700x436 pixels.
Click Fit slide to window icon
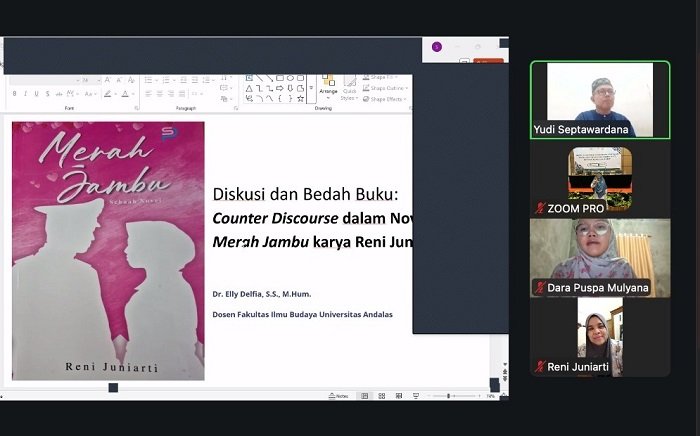tap(503, 395)
